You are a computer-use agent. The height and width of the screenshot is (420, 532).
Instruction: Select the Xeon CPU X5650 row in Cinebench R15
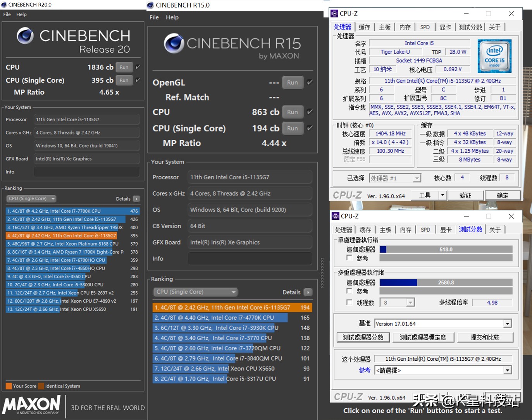[x=232, y=368]
